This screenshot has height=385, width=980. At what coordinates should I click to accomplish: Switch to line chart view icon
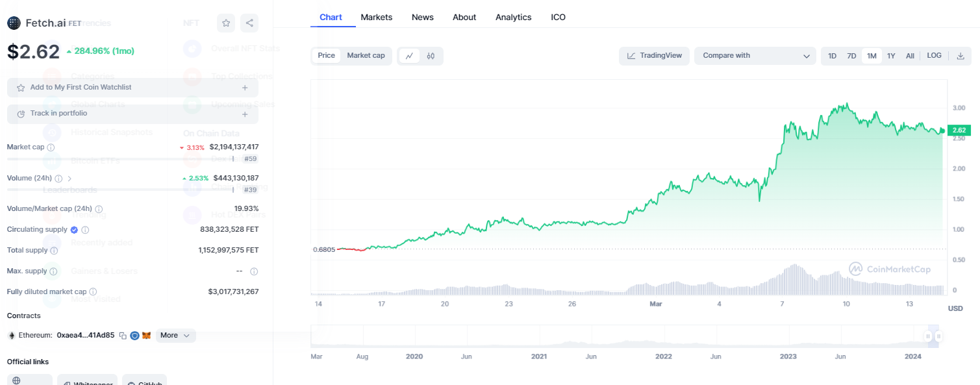[409, 56]
